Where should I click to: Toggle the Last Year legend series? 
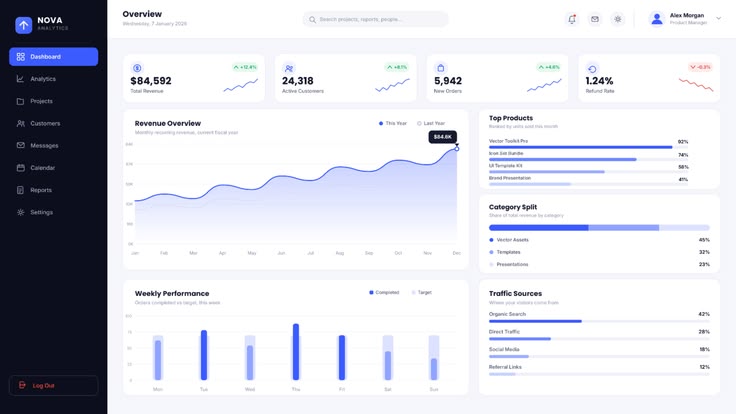click(431, 123)
